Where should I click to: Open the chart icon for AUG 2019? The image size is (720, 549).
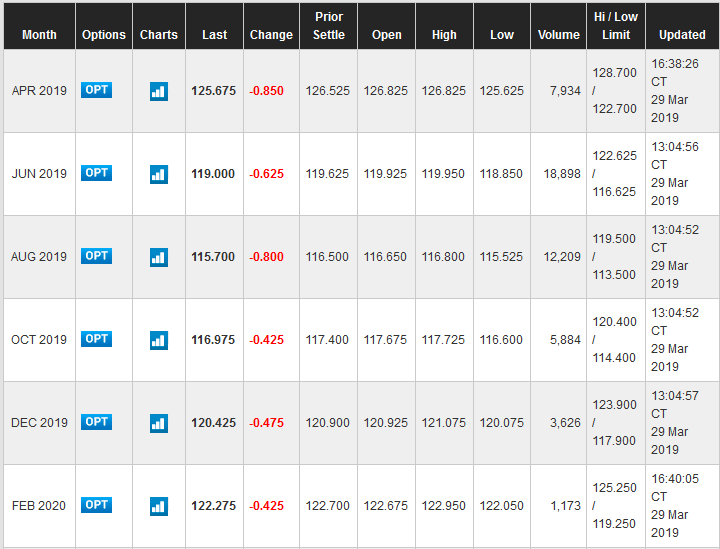159,258
